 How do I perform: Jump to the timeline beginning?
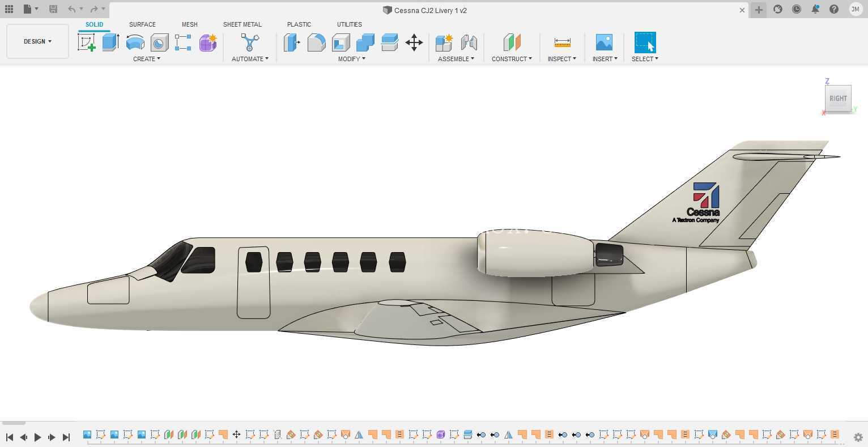coord(10,437)
